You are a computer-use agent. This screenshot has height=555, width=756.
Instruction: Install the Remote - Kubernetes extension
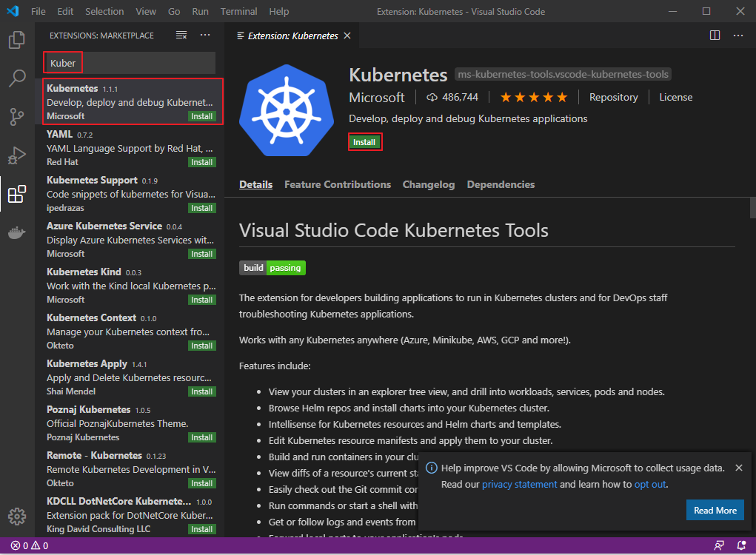click(201, 483)
